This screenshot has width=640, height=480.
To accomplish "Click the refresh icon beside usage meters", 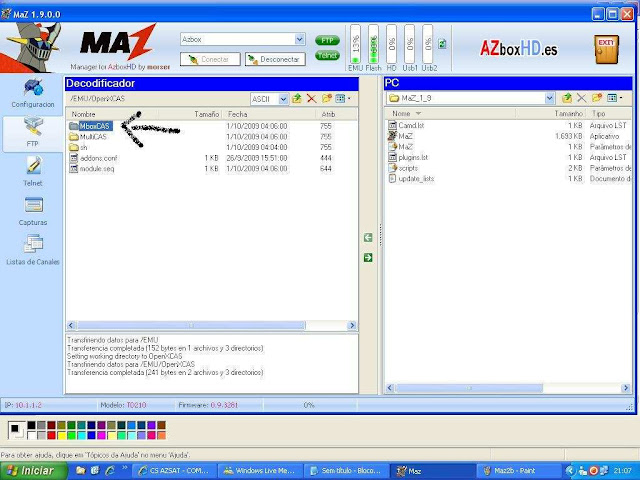I will pos(442,44).
